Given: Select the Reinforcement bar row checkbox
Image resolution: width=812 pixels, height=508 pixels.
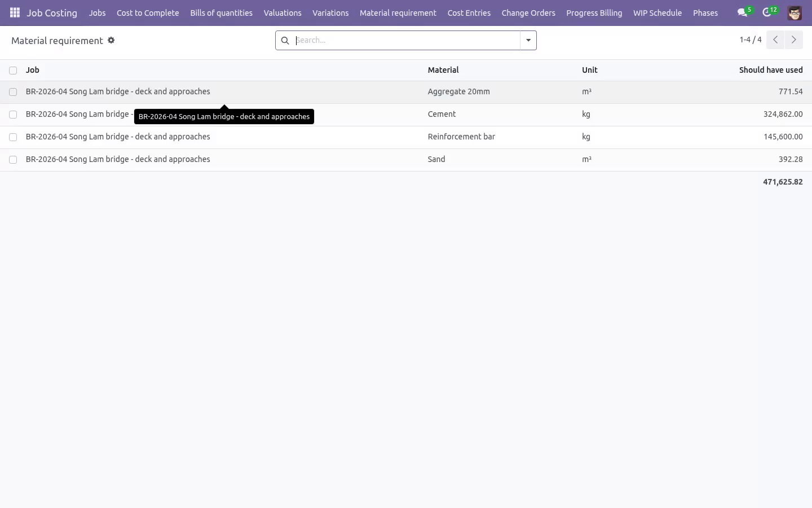Looking at the screenshot, I should (13, 137).
